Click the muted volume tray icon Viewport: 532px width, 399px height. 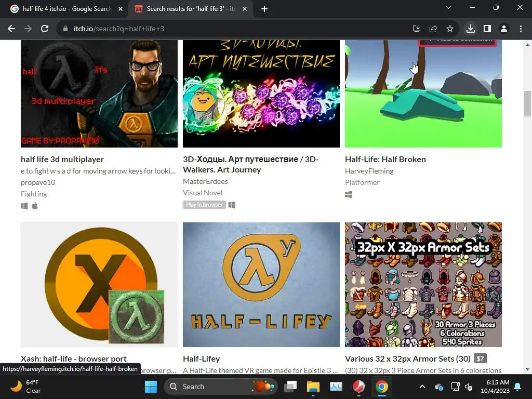click(469, 387)
